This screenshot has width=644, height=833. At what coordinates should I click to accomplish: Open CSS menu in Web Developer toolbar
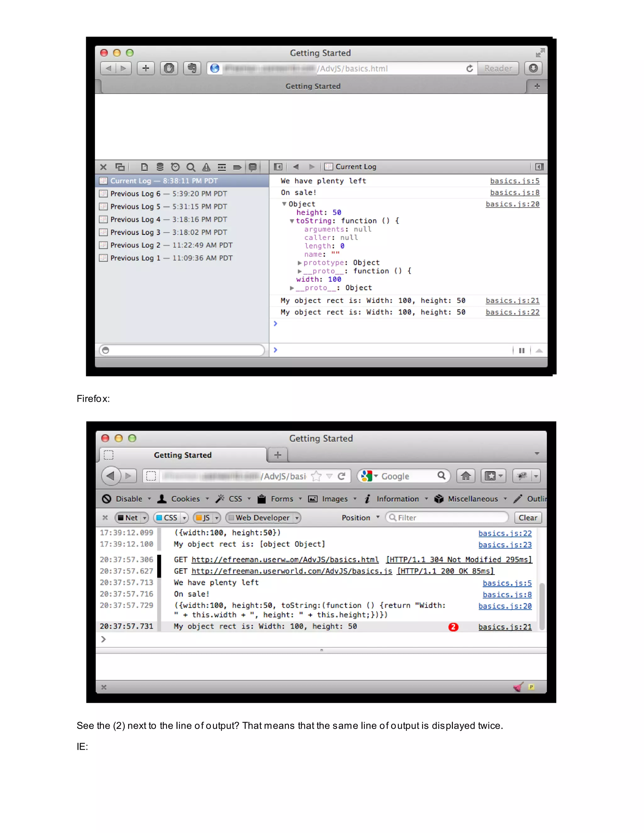pyautogui.click(x=233, y=499)
